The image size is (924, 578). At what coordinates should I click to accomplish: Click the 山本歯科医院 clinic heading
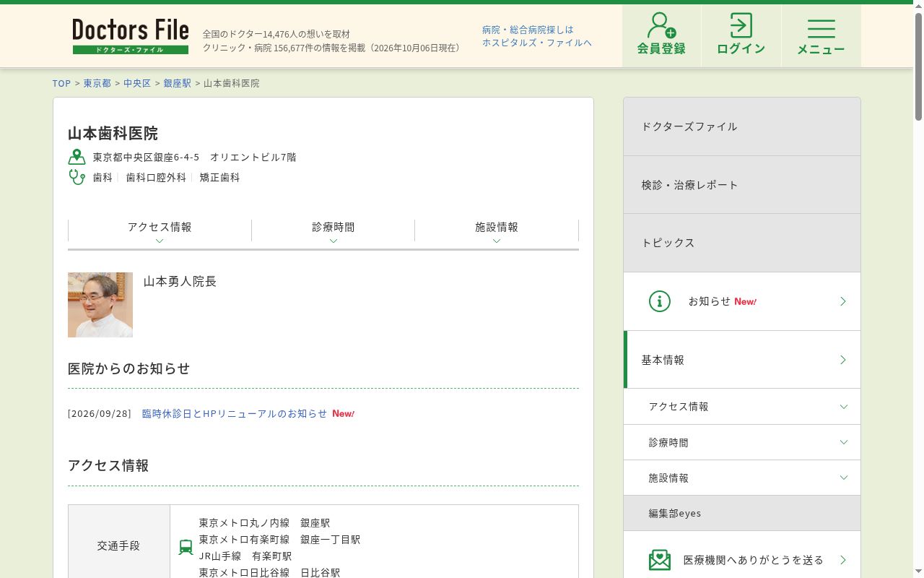point(113,133)
